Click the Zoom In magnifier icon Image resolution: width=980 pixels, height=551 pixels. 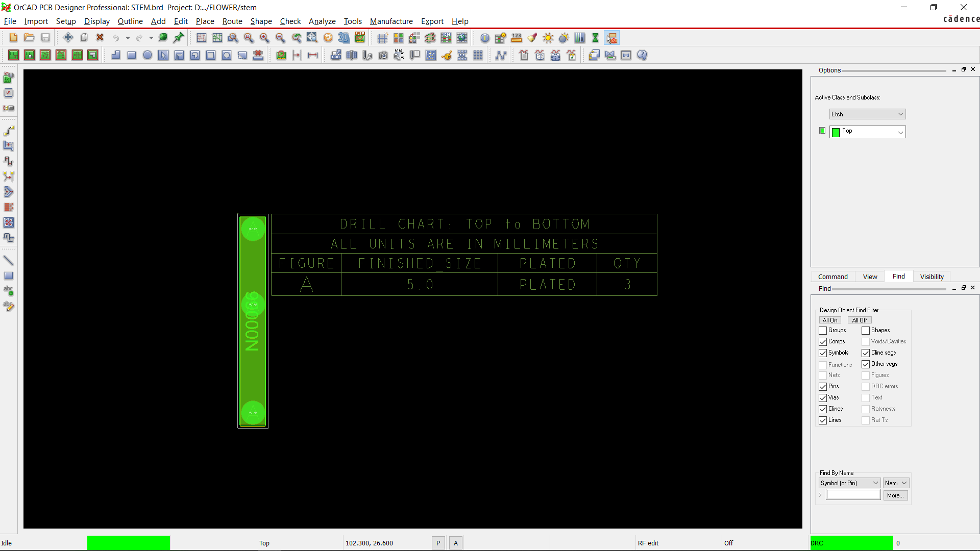pyautogui.click(x=264, y=38)
